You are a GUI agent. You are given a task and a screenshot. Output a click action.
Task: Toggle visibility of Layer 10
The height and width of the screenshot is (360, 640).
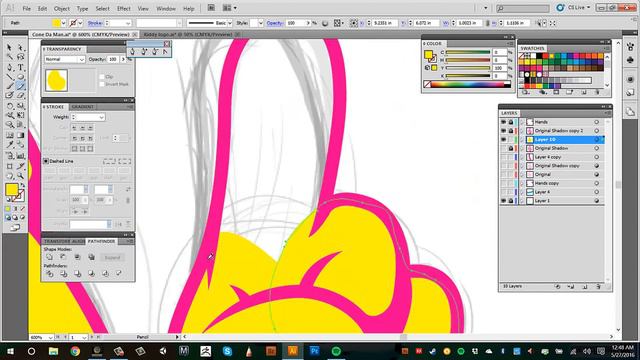(503, 140)
